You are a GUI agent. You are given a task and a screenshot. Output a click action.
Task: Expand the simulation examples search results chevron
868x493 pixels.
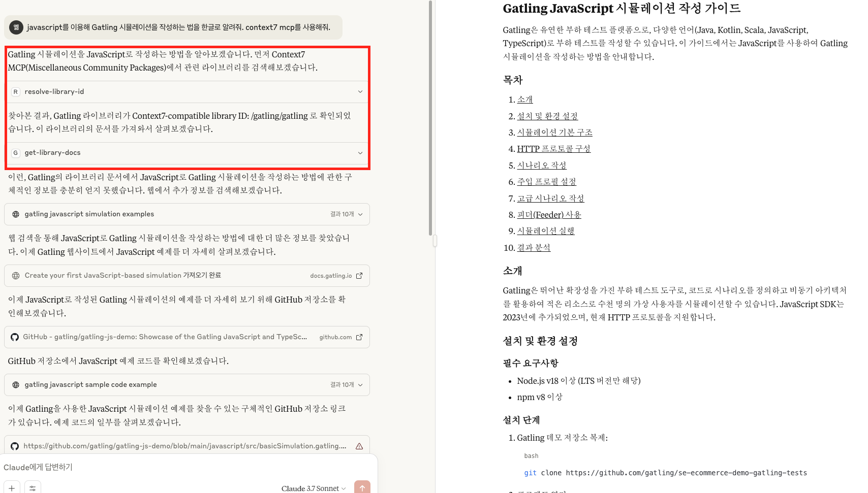360,214
